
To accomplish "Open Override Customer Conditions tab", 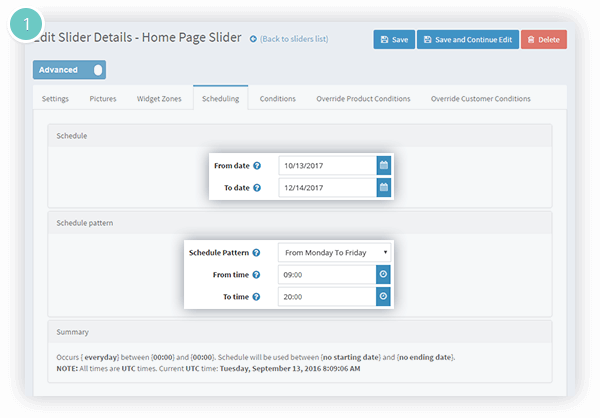I will (x=481, y=99).
